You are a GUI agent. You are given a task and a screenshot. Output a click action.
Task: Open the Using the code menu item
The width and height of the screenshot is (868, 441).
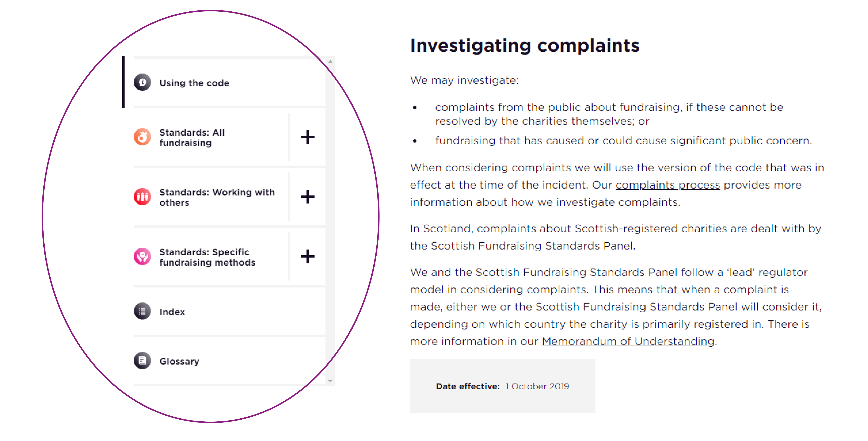[229, 83]
